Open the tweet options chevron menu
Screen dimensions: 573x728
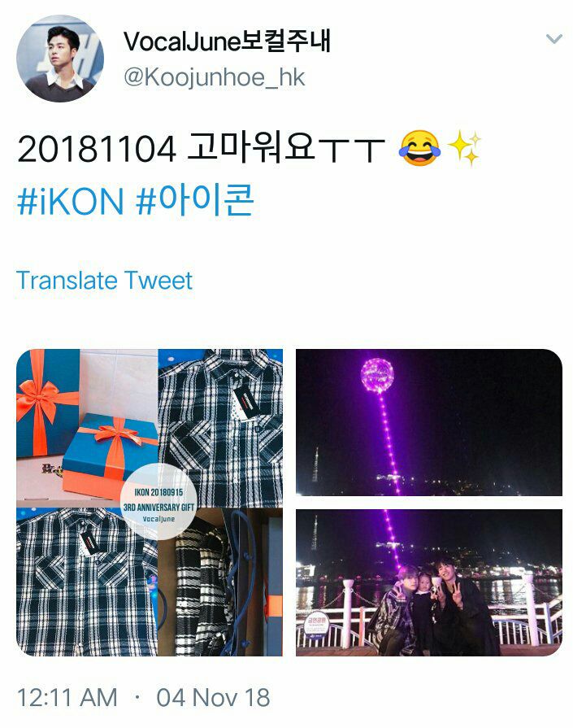point(554,38)
